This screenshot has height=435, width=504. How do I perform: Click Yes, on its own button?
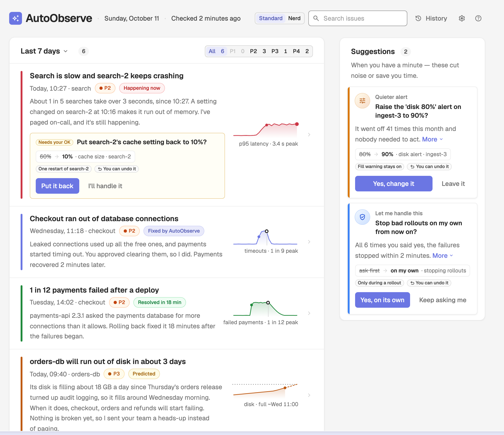pyautogui.click(x=382, y=300)
